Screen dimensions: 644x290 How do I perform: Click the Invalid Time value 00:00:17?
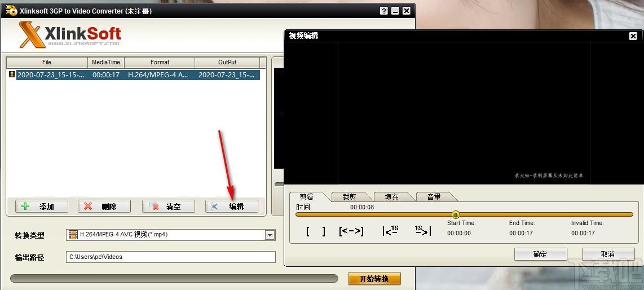click(583, 234)
